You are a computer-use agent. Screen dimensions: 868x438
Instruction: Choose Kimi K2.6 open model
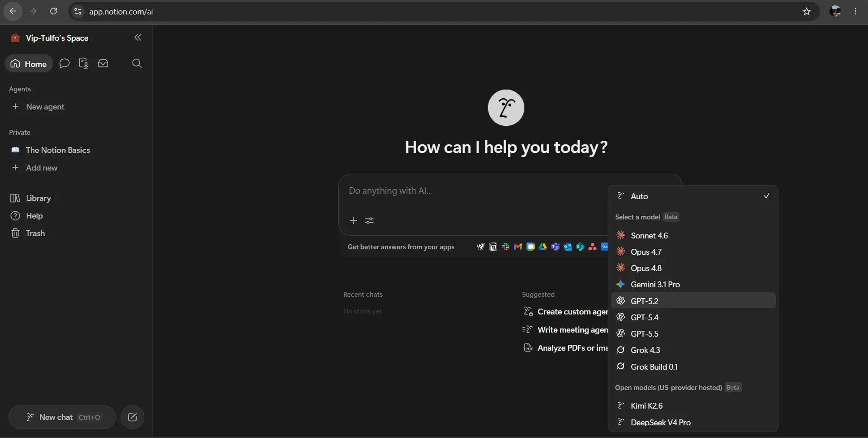pyautogui.click(x=693, y=405)
